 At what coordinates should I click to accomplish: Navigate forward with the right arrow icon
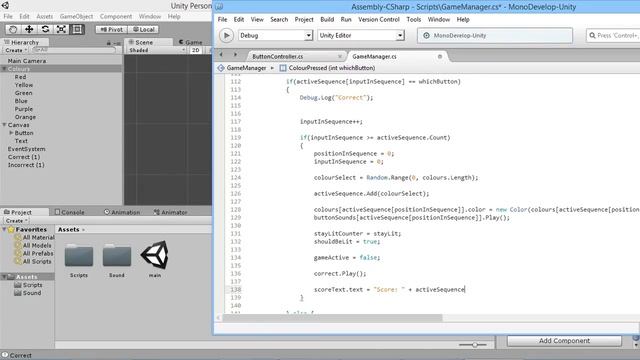[x=235, y=55]
